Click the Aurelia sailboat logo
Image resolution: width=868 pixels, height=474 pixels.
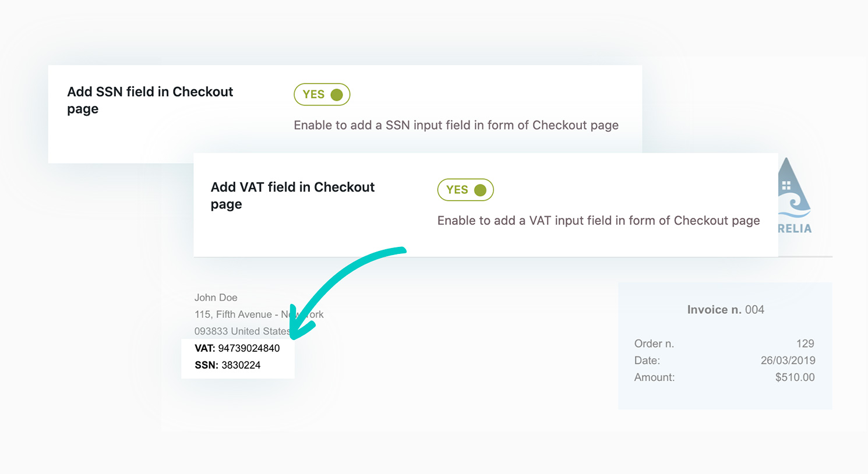point(792,192)
